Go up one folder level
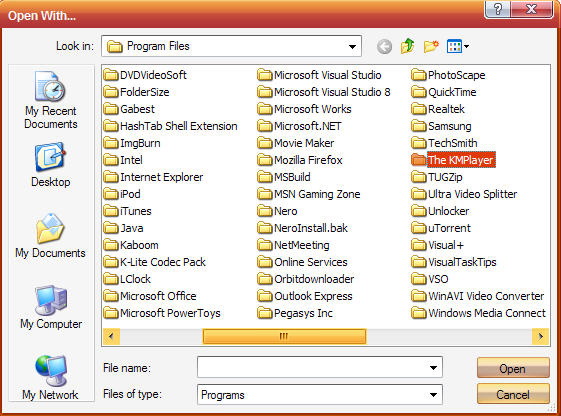Screen dimensions: 561x416 pyautogui.click(x=408, y=46)
